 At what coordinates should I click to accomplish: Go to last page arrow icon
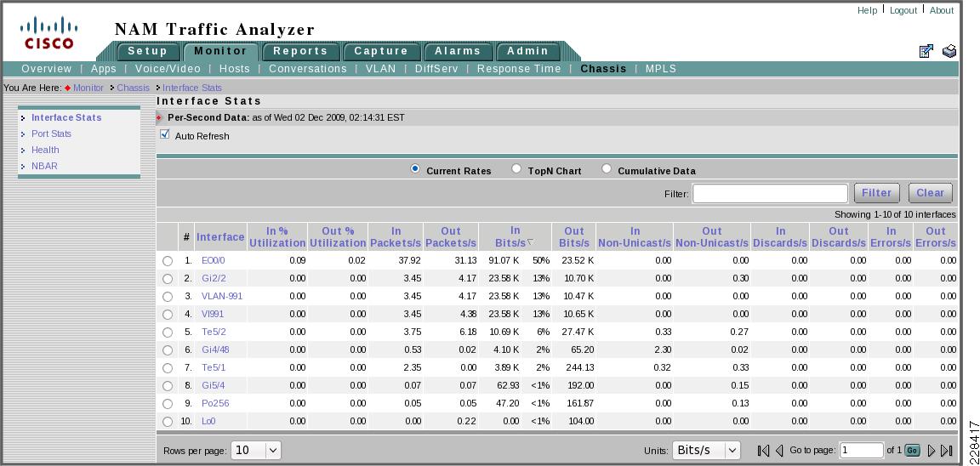(x=946, y=451)
